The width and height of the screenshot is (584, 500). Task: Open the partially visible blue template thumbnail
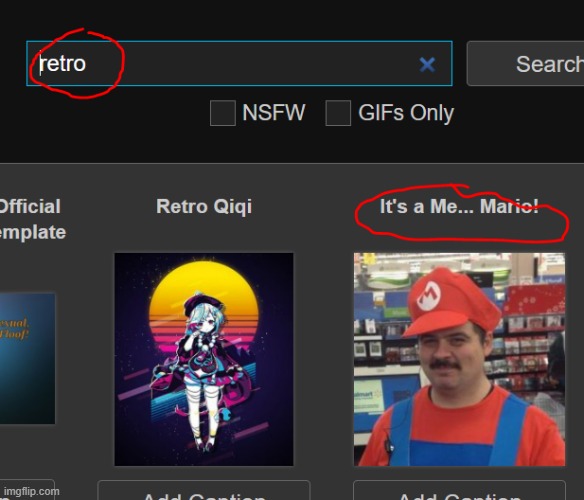click(28, 358)
